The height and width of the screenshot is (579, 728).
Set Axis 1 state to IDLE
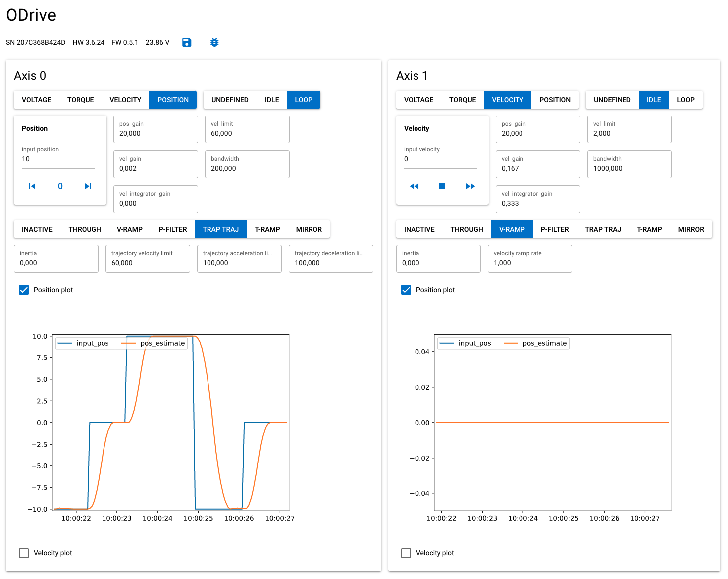pyautogui.click(x=654, y=100)
